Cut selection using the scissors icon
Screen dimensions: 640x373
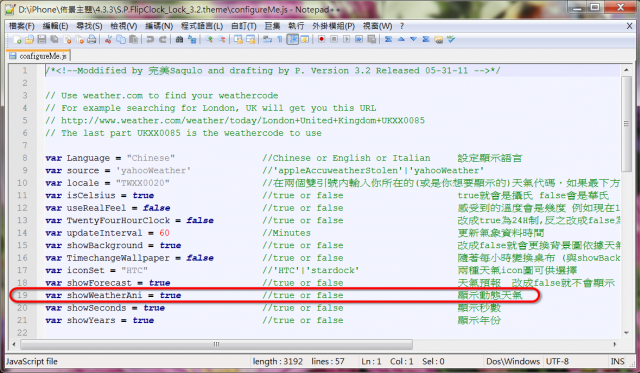coord(108,40)
